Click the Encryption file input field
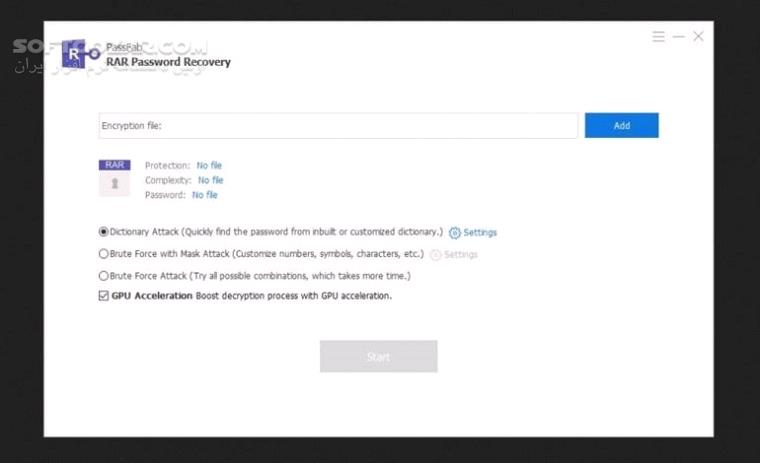760x463 pixels. coord(338,126)
